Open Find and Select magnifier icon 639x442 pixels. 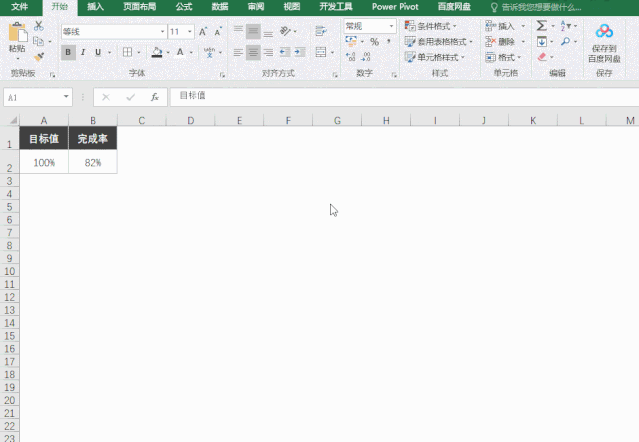565,42
